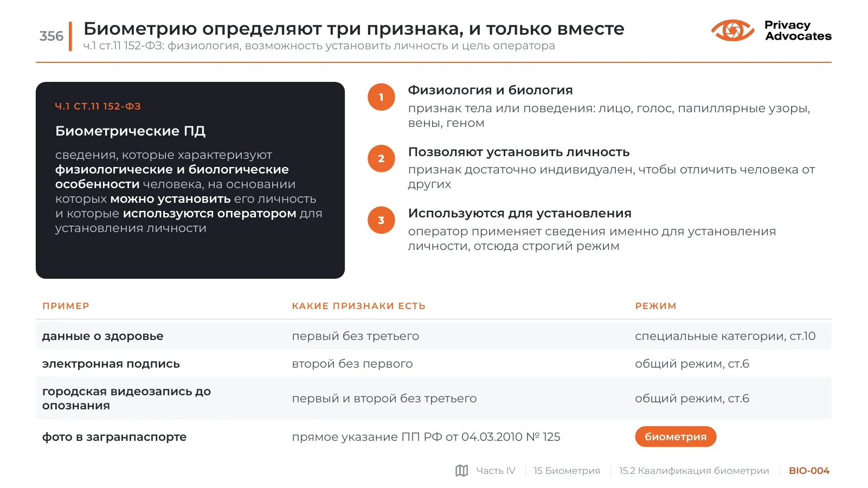Screen dimensions: 868x488
Task: Click the cell электронная подпись
Action: coord(111,364)
